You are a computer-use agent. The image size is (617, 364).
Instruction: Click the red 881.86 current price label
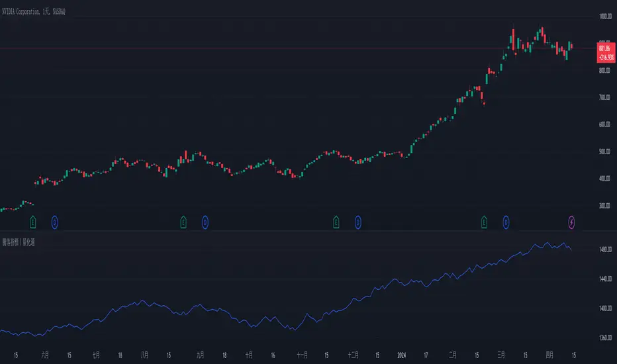606,53
